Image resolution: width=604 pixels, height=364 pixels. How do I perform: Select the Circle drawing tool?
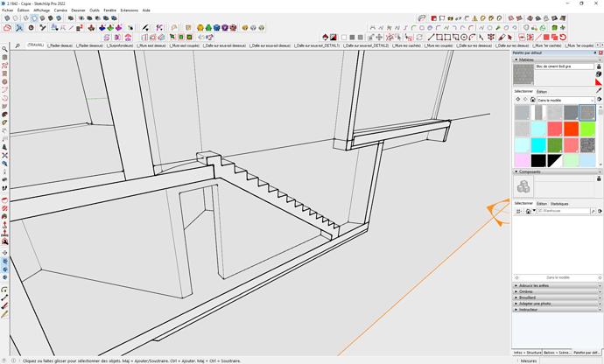464,38
